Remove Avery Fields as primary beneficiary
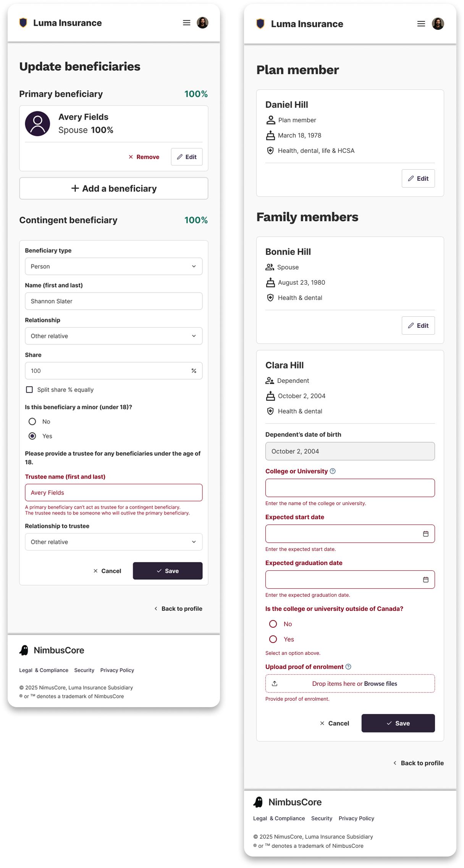The width and height of the screenshot is (464, 868). click(x=144, y=157)
